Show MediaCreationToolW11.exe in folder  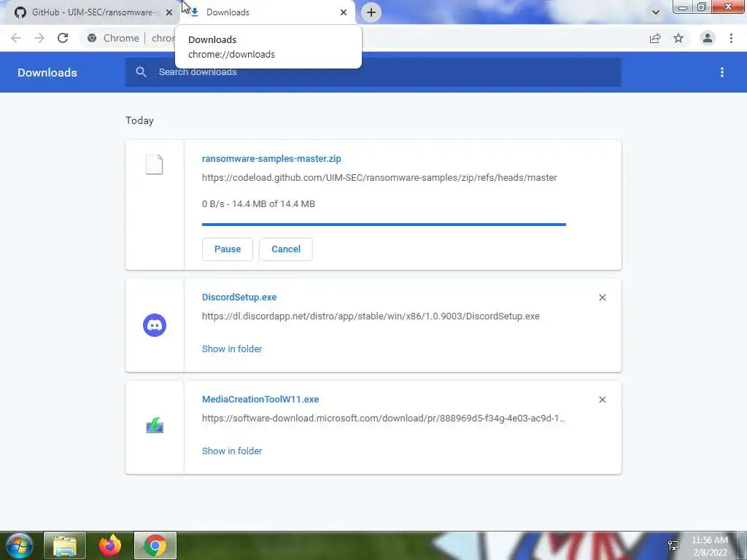[x=232, y=451]
